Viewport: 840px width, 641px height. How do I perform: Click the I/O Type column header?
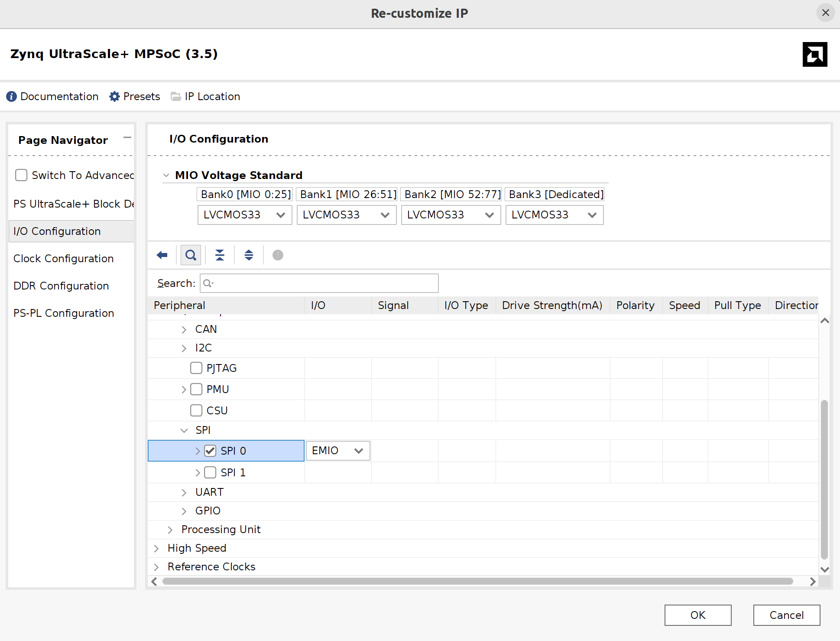click(x=467, y=305)
